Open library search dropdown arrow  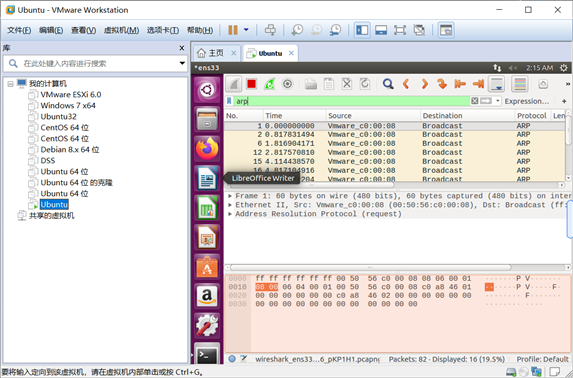(182, 63)
